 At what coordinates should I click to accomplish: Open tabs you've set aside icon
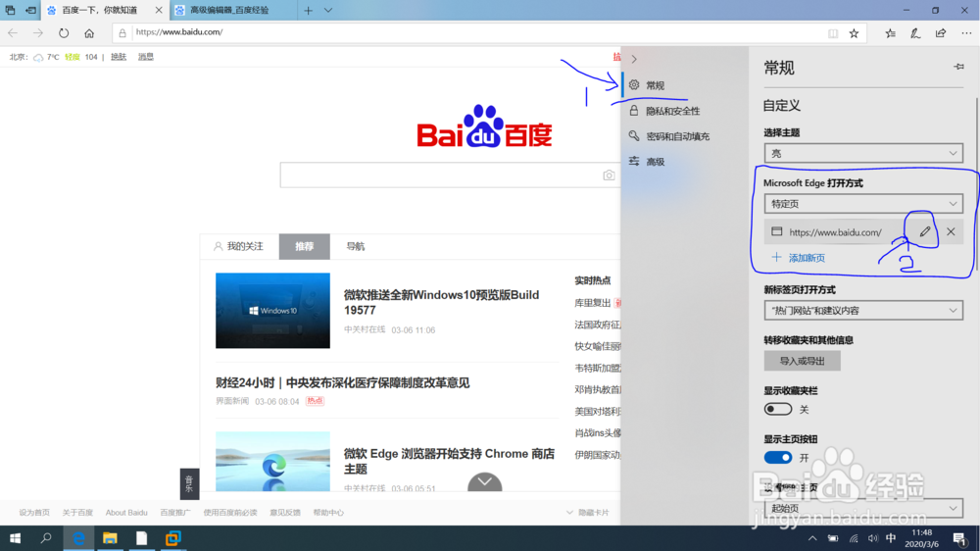pyautogui.click(x=10, y=10)
